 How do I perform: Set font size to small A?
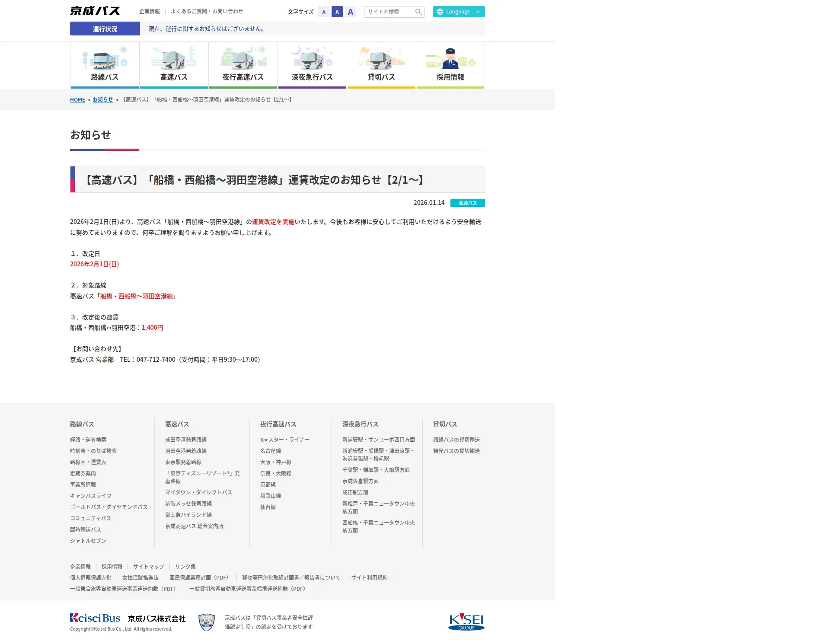pyautogui.click(x=324, y=12)
